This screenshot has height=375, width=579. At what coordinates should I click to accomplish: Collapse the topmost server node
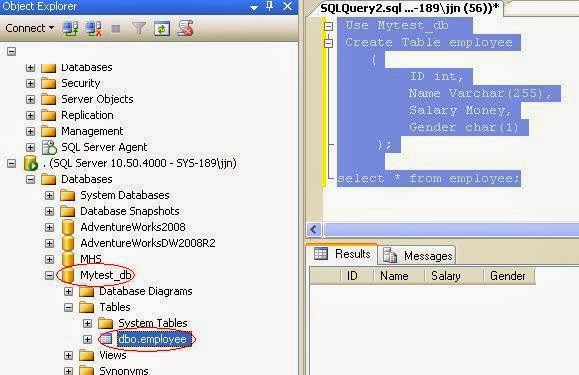(x=11, y=51)
